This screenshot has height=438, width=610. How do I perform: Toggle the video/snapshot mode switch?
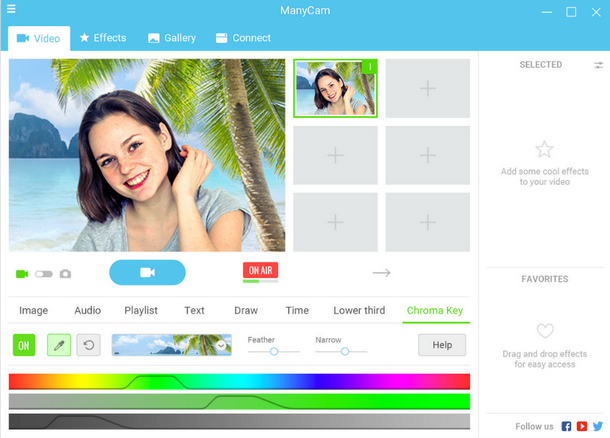(44, 274)
